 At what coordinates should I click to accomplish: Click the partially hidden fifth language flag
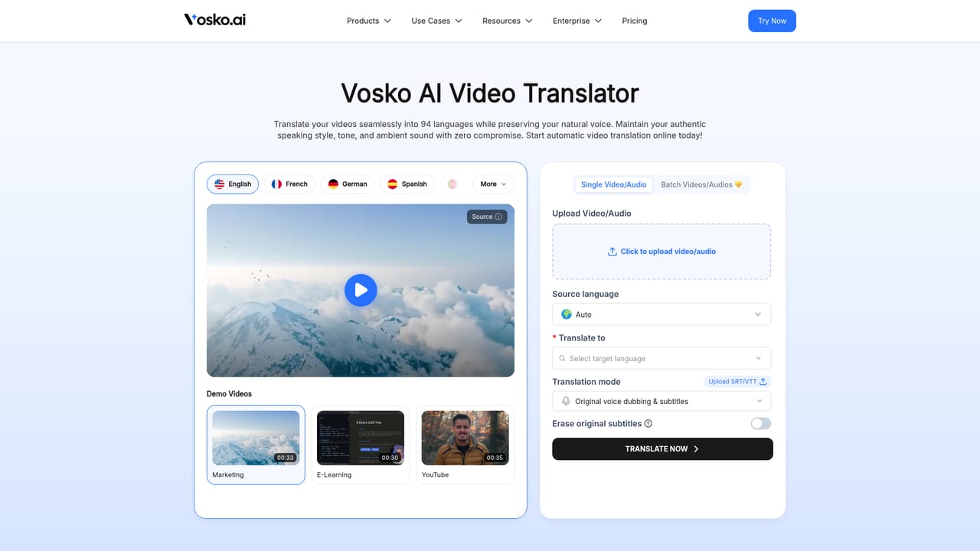point(452,184)
